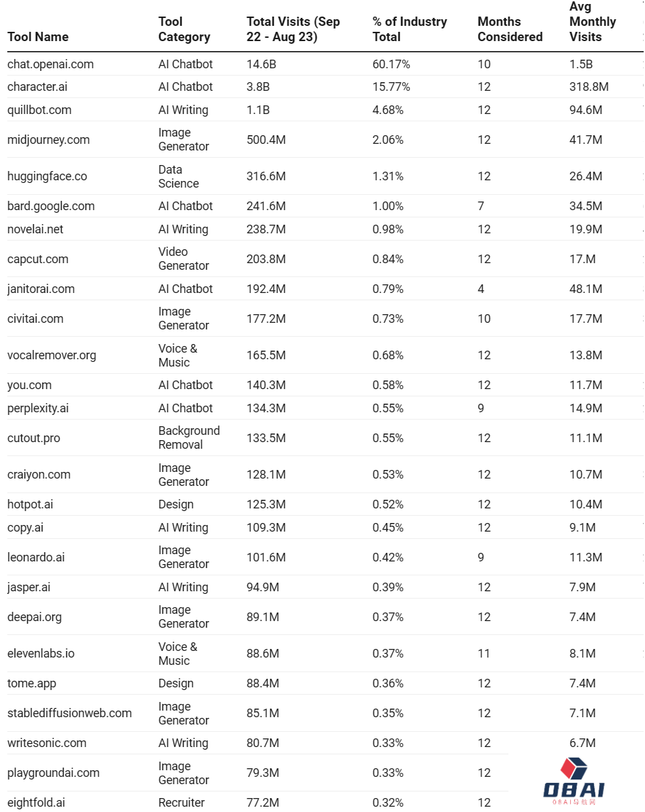This screenshot has height=812, width=645.
Task: Open the huggingface.co entry
Action: 47,176
